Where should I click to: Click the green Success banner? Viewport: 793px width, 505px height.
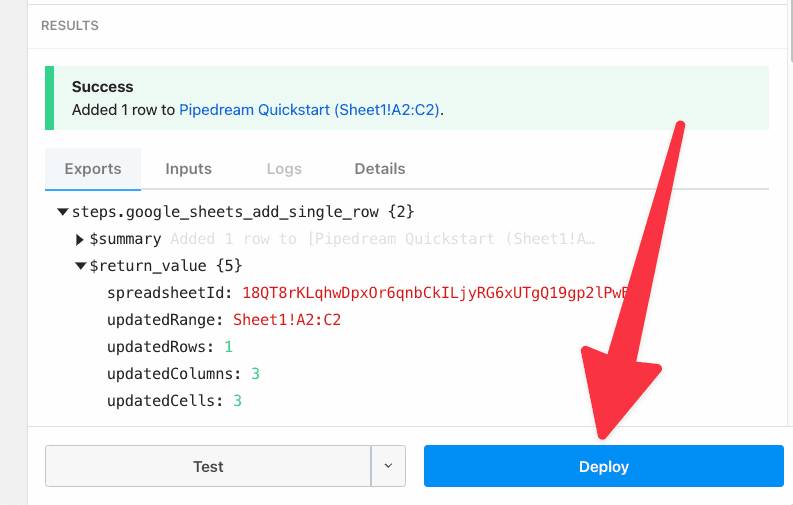(407, 98)
